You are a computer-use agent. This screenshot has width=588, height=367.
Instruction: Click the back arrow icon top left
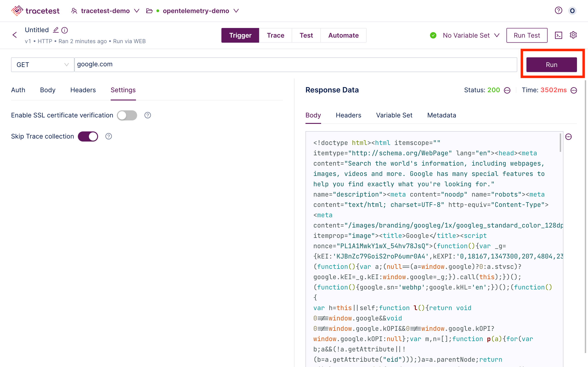(x=15, y=35)
